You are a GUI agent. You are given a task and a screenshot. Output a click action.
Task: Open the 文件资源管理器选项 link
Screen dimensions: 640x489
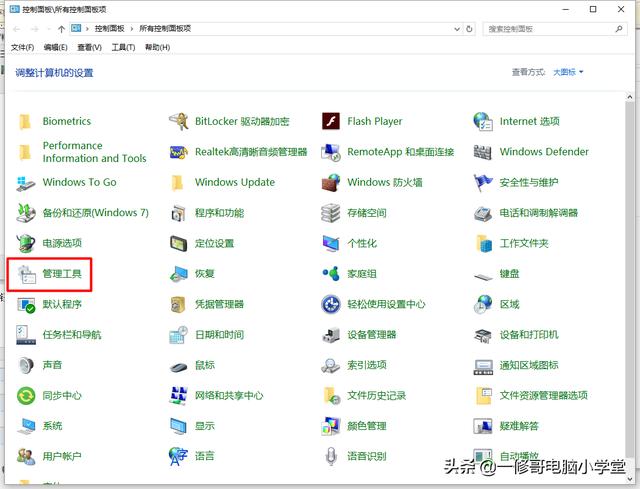tap(544, 396)
